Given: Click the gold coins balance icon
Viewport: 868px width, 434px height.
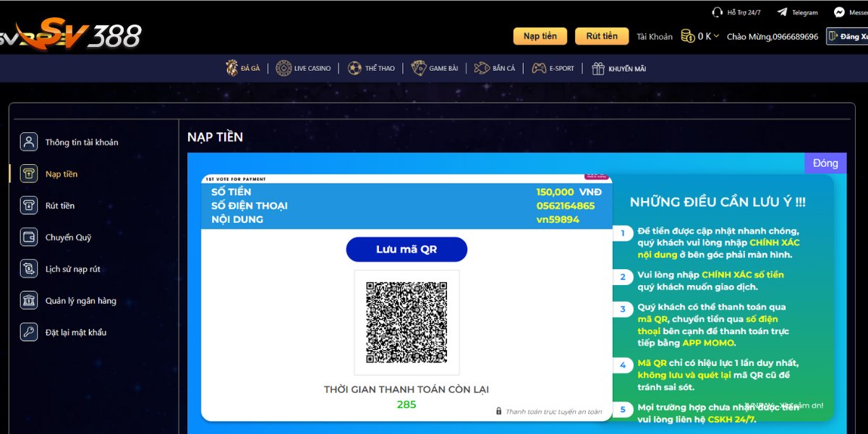Looking at the screenshot, I should click(x=687, y=36).
